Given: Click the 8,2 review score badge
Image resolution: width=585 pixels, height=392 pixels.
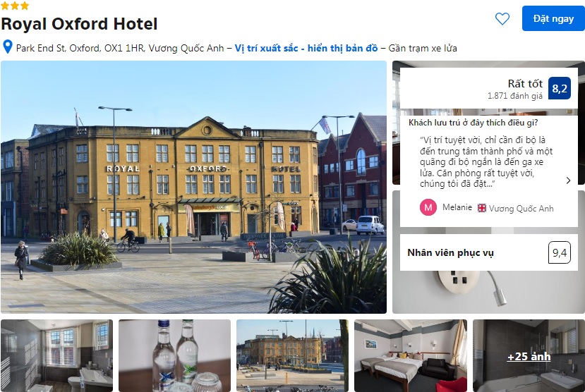Looking at the screenshot, I should click(x=560, y=88).
